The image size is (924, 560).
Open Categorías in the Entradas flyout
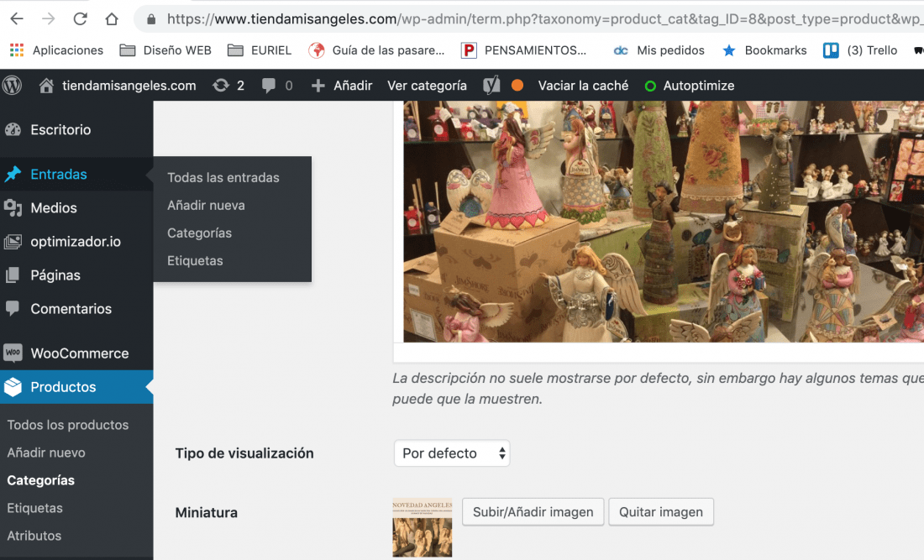coord(200,233)
